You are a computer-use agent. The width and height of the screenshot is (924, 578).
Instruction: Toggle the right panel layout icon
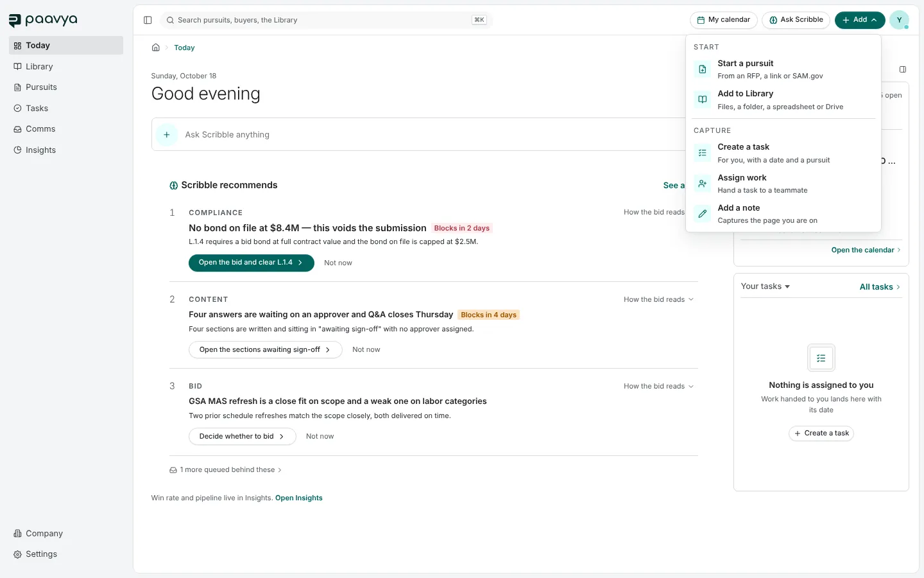coord(903,69)
